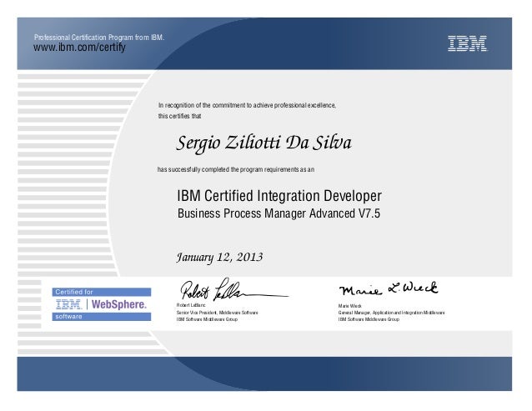532x411 pixels.
Task: Click the 'IBM Certified Integration Developer' title
Action: [279, 196]
